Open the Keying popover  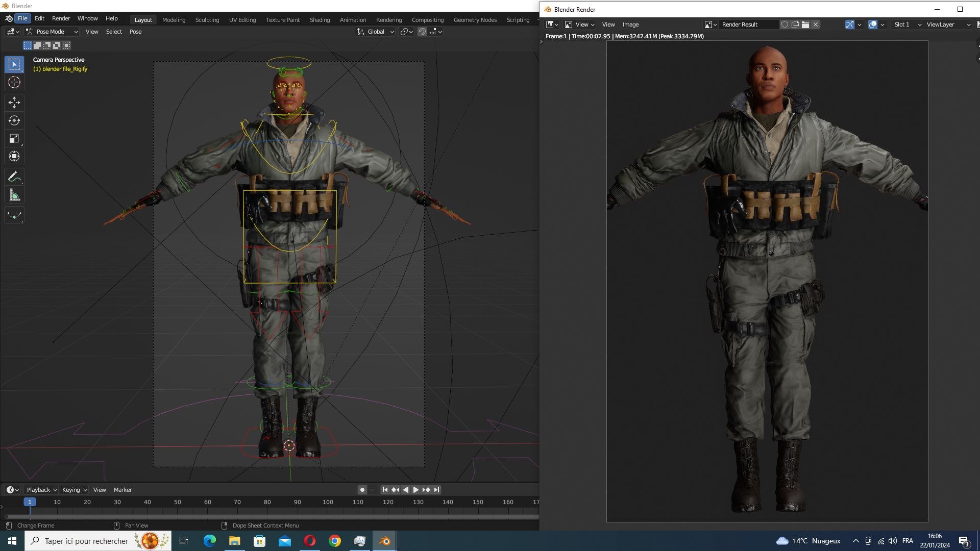point(74,490)
